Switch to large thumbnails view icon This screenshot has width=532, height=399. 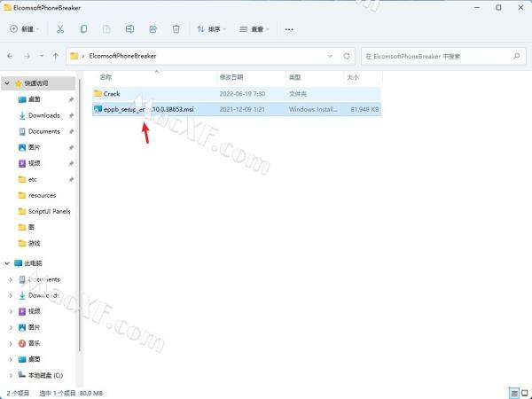point(525,394)
